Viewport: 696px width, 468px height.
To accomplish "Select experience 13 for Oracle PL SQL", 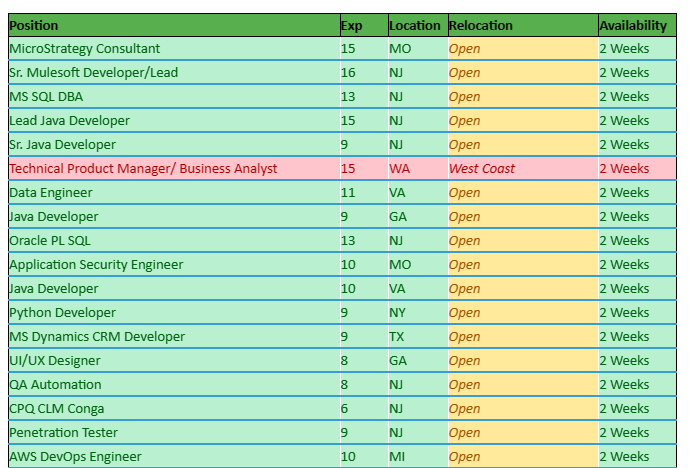I will [x=364, y=240].
